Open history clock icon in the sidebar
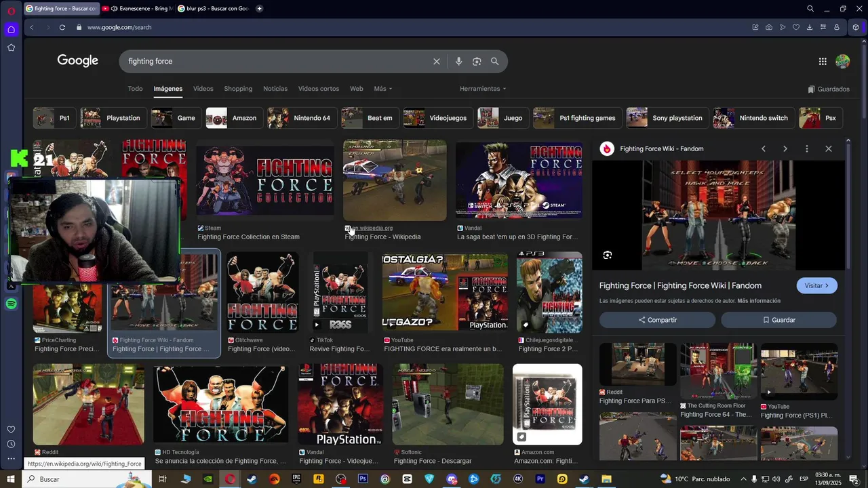This screenshot has width=868, height=488. coord(11,444)
